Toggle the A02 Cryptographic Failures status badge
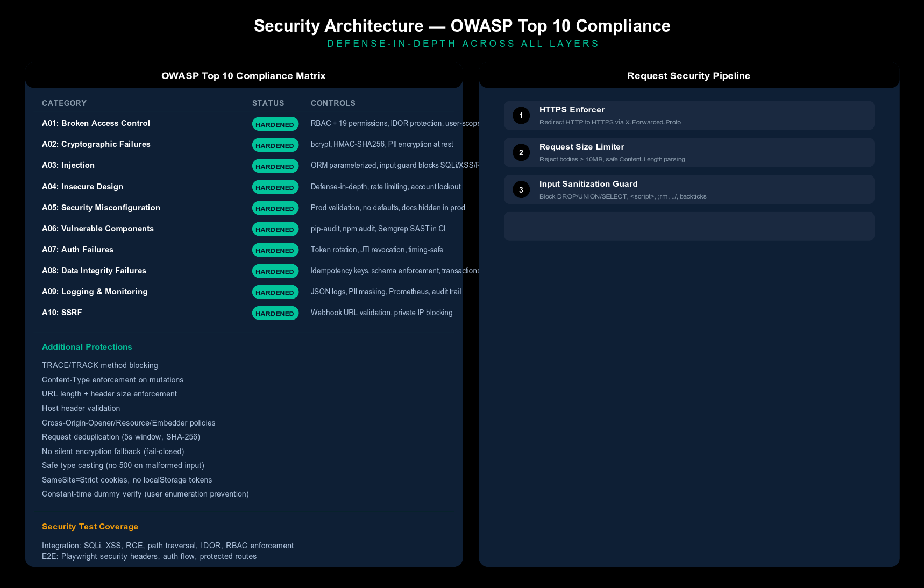 [x=275, y=145]
